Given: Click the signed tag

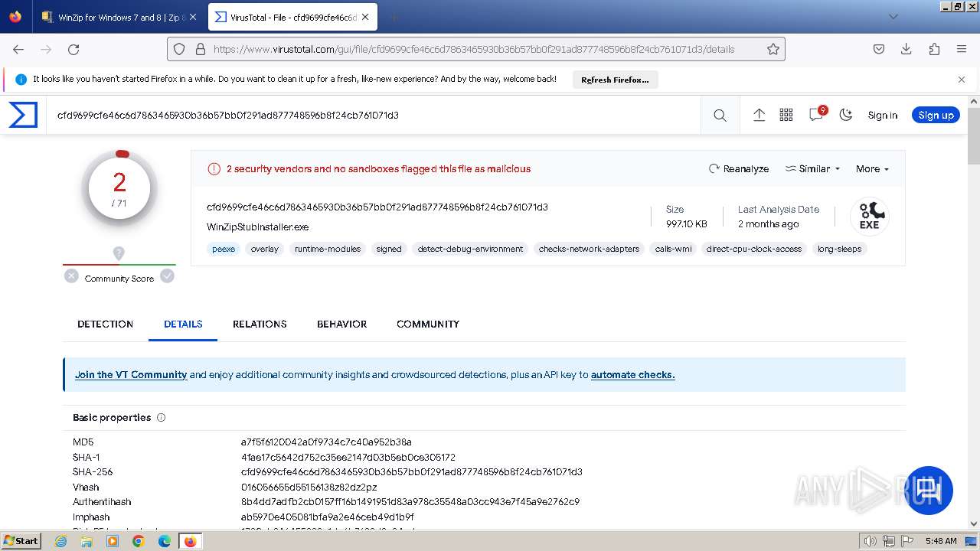Looking at the screenshot, I should pos(389,249).
